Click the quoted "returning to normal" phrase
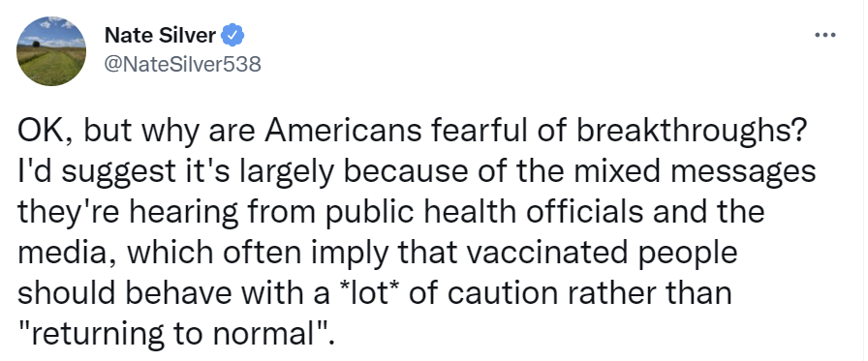This screenshot has height=361, width=868. click(x=173, y=333)
